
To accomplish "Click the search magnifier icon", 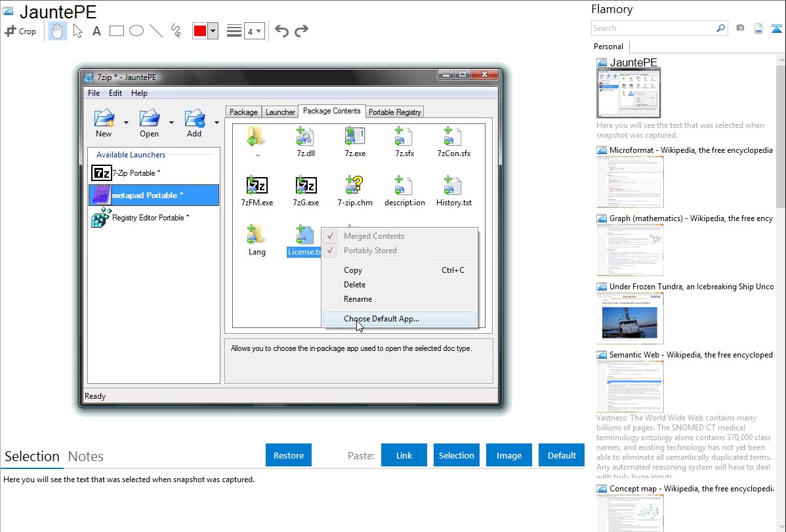I will [x=720, y=28].
